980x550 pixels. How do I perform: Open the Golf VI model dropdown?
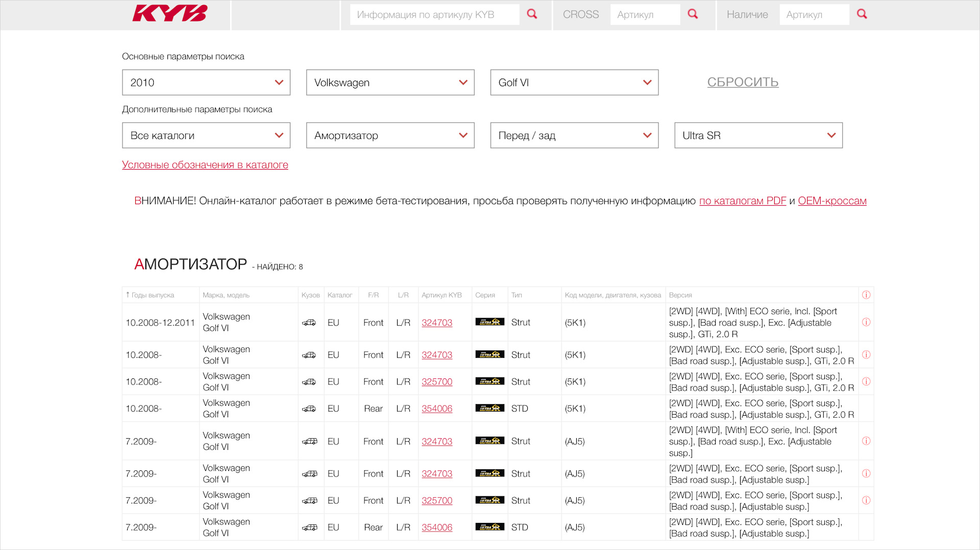[x=575, y=83]
